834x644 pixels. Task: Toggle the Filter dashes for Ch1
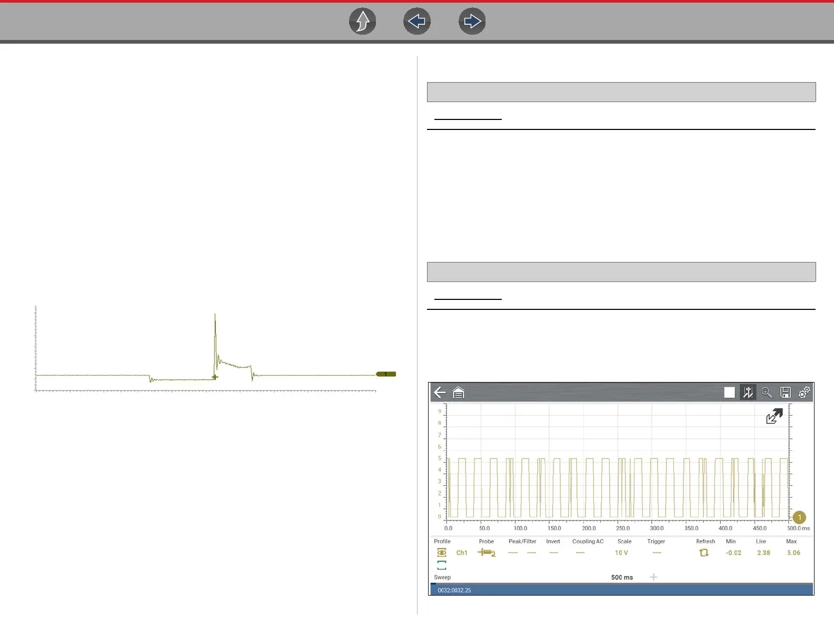532,553
